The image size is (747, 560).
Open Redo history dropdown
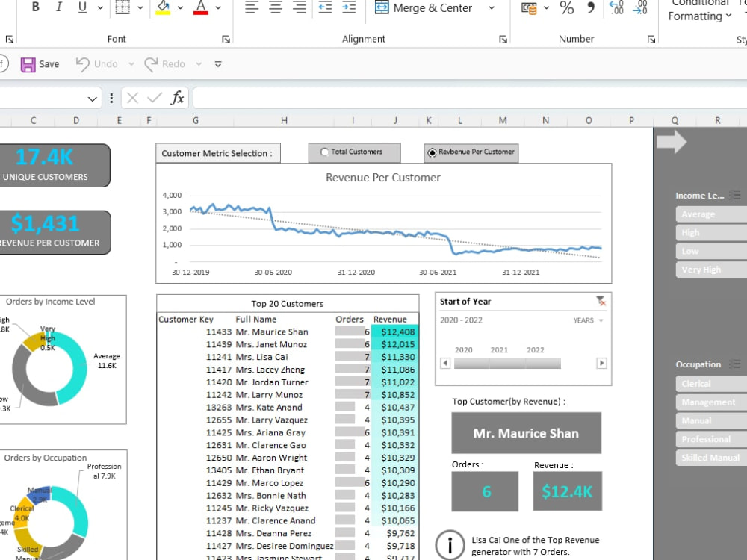coord(199,64)
